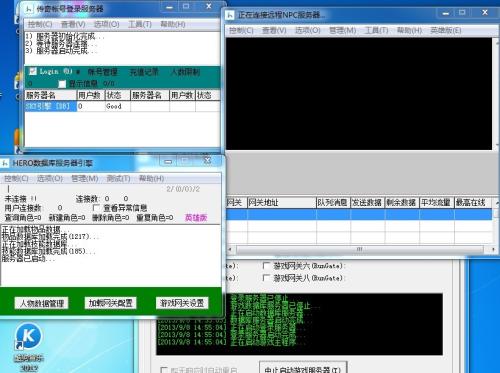
Task: Click the 游戏网关设置 button
Action: [182, 303]
